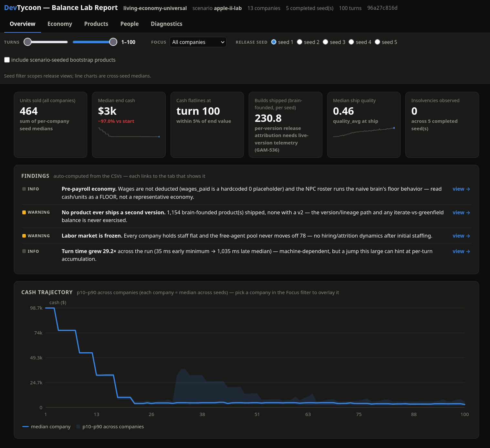
Task: Click the grey INFO icon for Pre-payroll economy
Action: 24,189
